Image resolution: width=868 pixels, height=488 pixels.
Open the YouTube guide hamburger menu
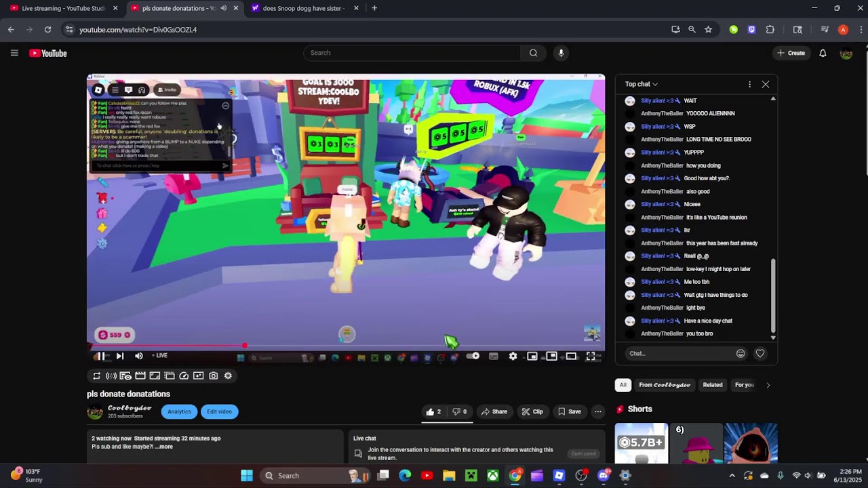[14, 53]
